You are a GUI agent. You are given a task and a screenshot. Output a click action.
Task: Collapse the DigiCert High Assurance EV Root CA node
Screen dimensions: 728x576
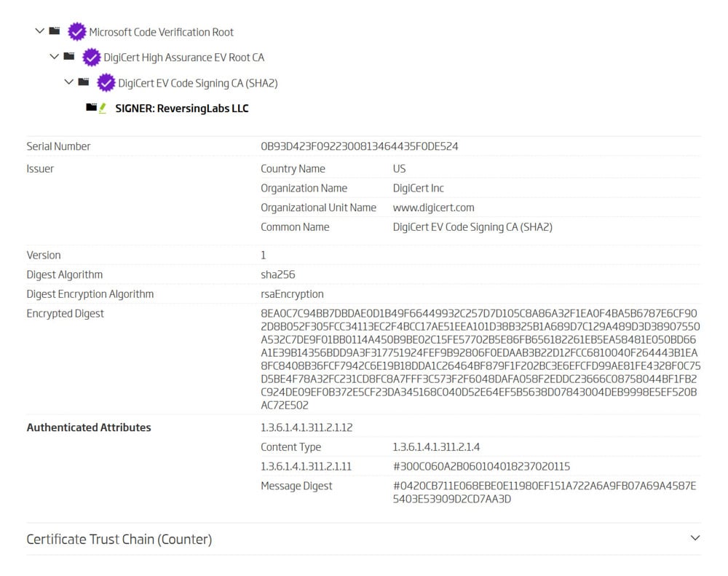pos(55,56)
